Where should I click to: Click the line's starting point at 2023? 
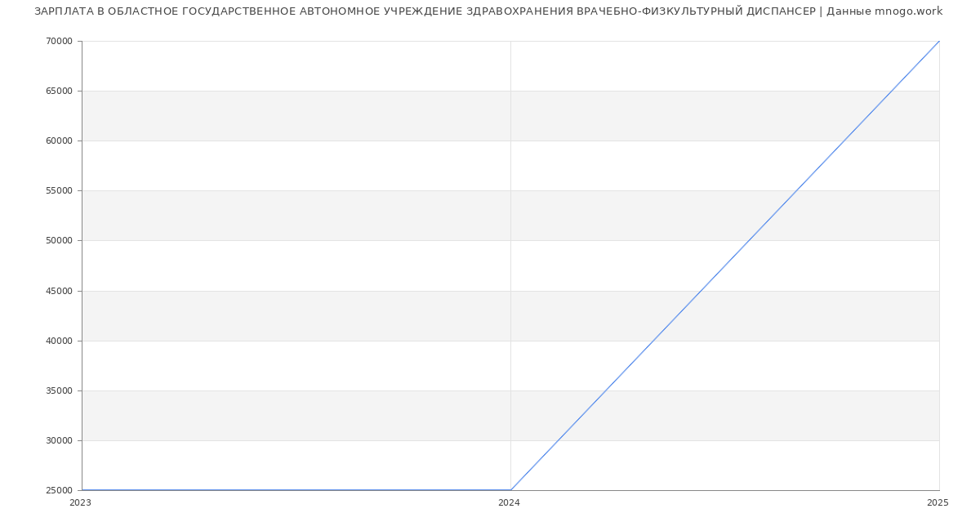pyautogui.click(x=82, y=490)
